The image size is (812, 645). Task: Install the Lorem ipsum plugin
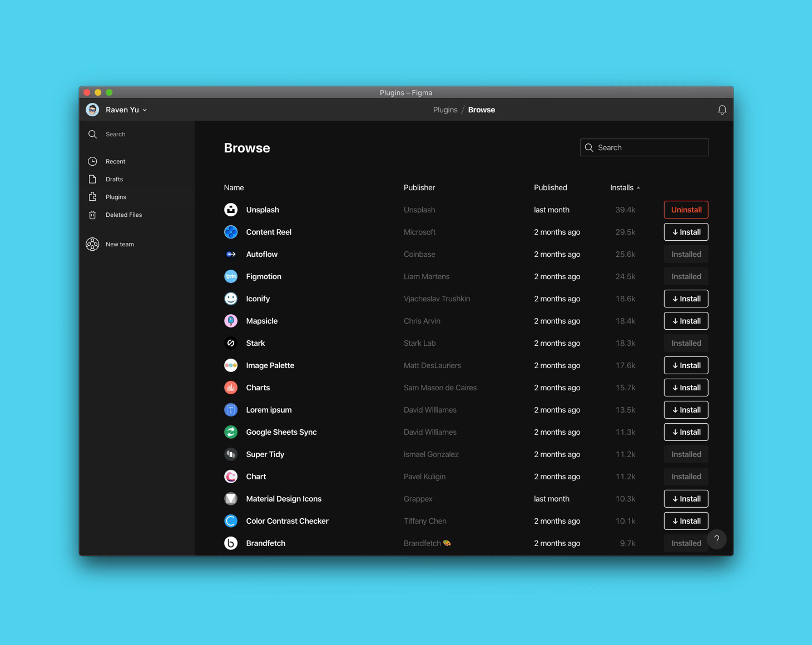[686, 410]
